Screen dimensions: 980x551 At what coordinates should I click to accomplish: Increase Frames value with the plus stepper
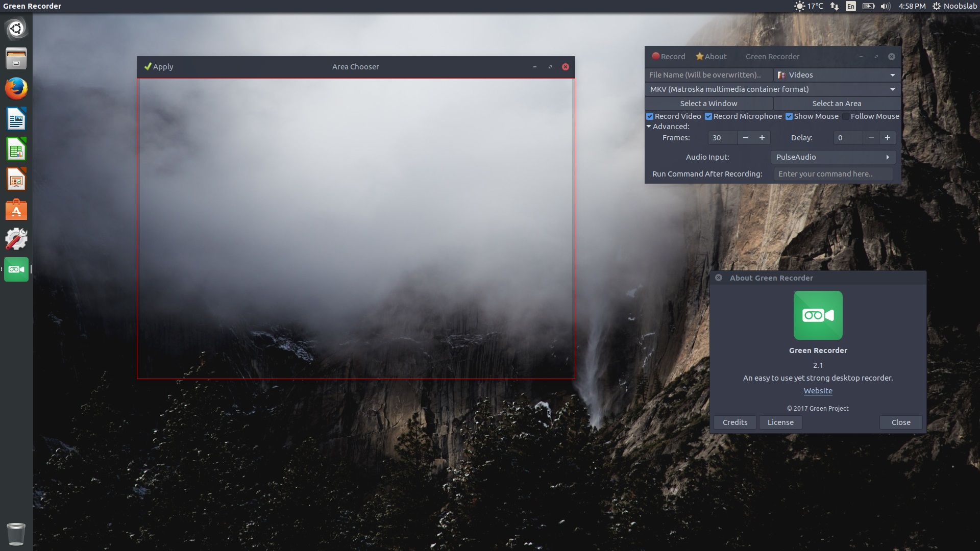tap(762, 138)
